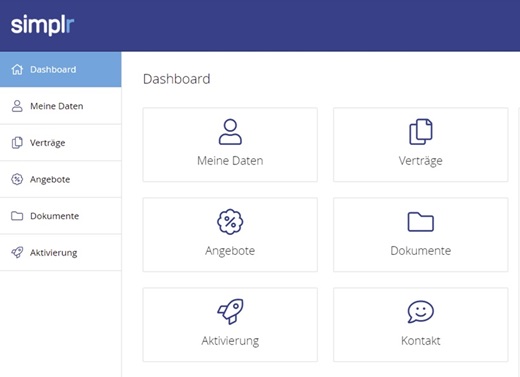
Task: Click the Aktivierung text in the sidebar
Action: tap(54, 253)
